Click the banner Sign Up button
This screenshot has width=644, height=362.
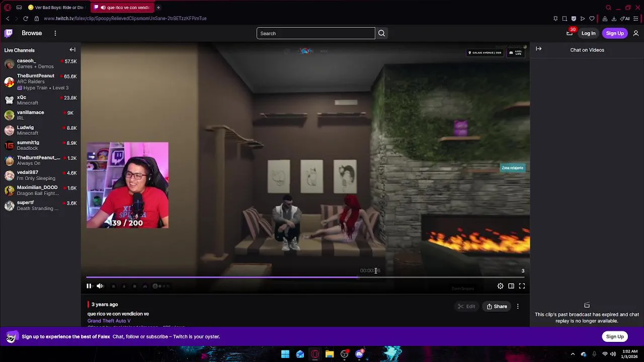[x=615, y=336]
